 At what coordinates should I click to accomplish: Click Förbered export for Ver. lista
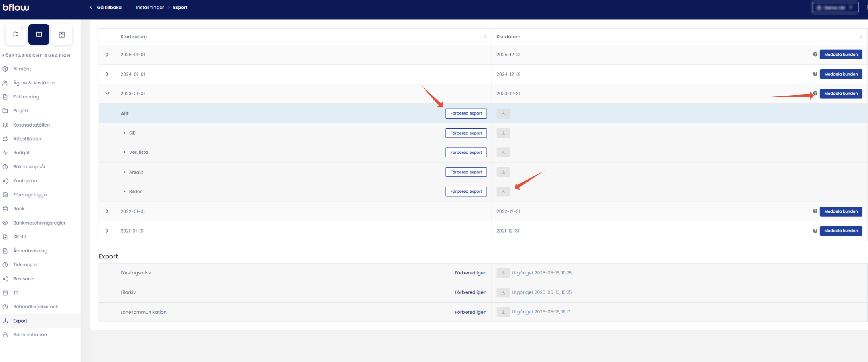pos(466,153)
